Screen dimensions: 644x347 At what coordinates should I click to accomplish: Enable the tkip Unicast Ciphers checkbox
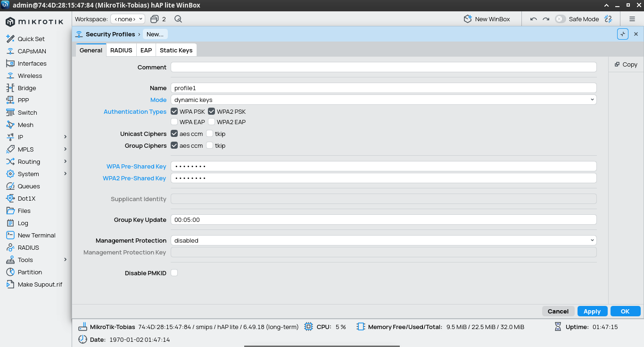pyautogui.click(x=210, y=134)
